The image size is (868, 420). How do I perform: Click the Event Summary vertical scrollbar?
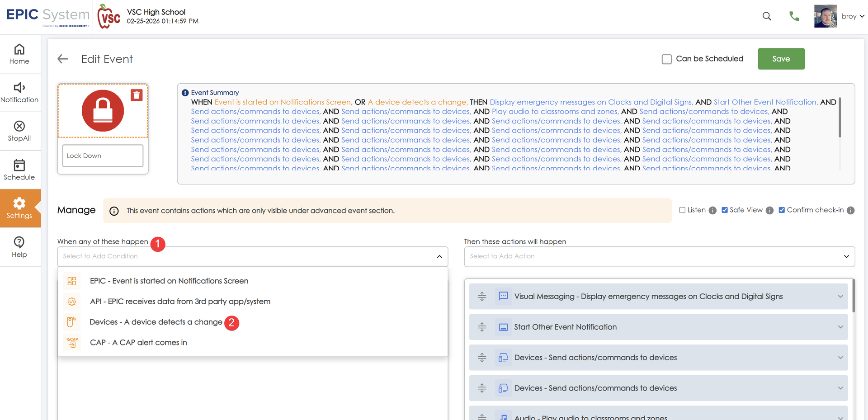pos(840,118)
